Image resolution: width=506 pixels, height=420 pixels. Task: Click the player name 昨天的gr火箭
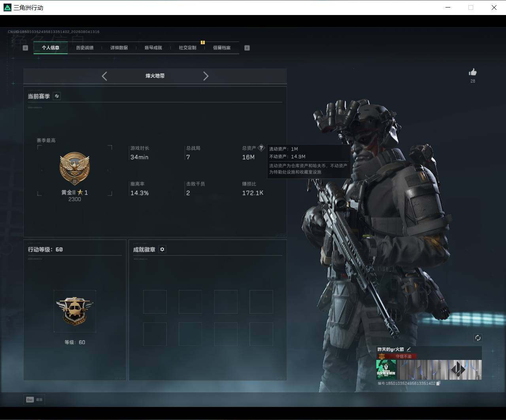coord(391,349)
